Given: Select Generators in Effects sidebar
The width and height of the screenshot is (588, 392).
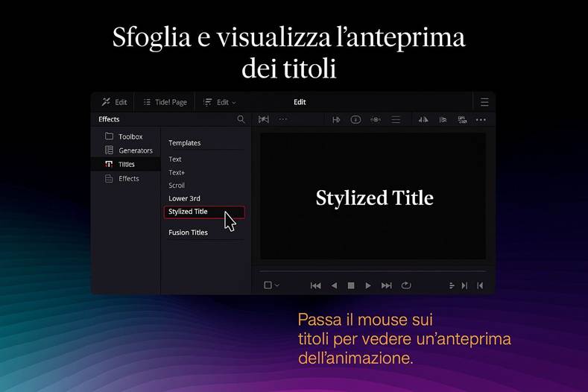Looking at the screenshot, I should [126, 151].
